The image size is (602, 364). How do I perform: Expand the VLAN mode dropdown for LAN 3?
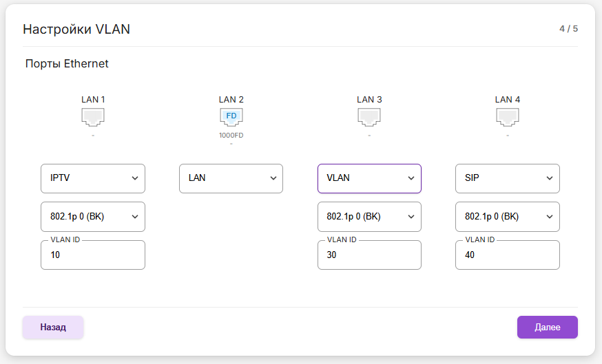coord(369,178)
